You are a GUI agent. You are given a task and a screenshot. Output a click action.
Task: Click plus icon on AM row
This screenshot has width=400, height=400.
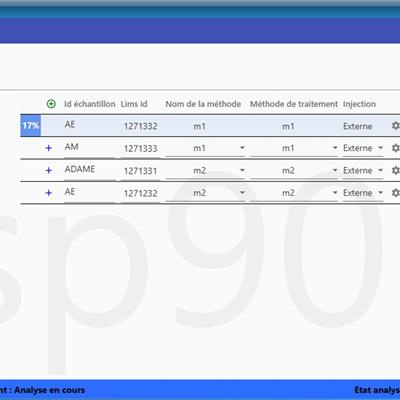(49, 148)
